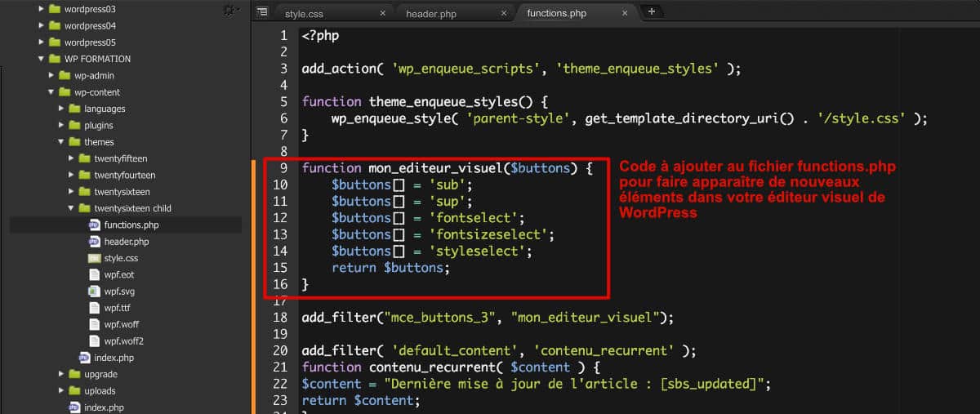Click the file icon of wpf.woff
980x414 pixels.
(x=94, y=324)
